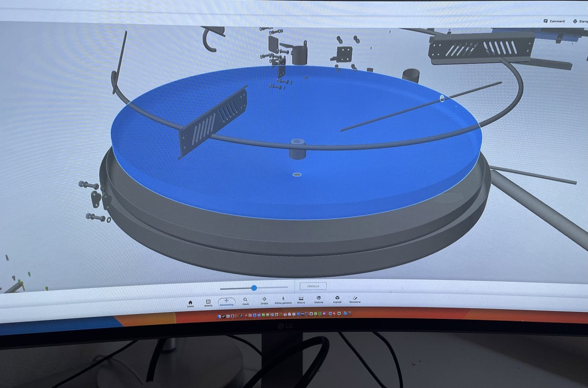588x388 pixels.
Task: Enable Prima persona walk mode
Action: pyautogui.click(x=283, y=300)
